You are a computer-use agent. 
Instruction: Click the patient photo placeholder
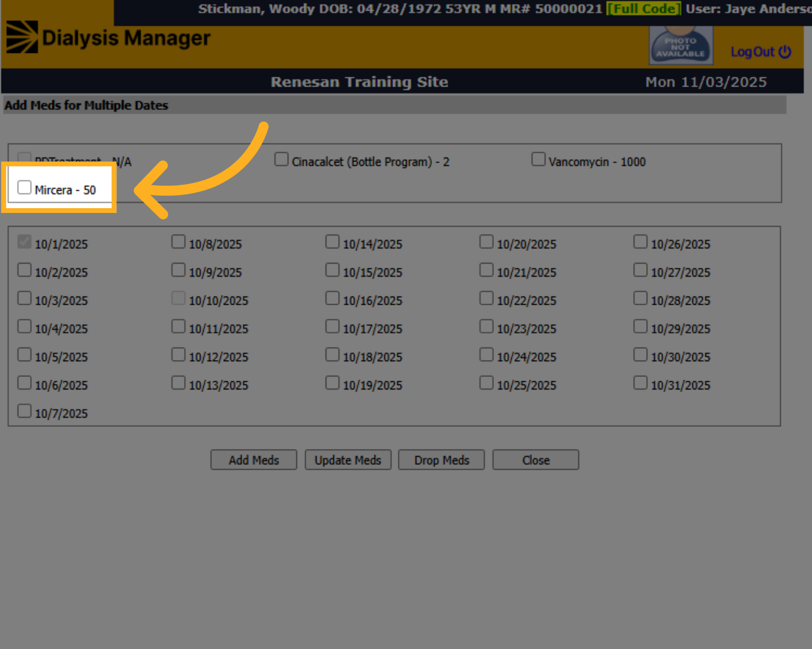point(681,45)
